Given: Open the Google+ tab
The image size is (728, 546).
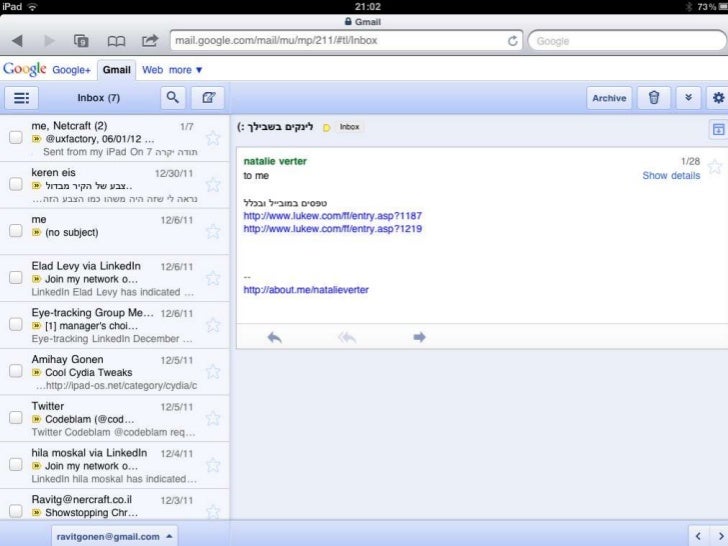Looking at the screenshot, I should 72,70.
